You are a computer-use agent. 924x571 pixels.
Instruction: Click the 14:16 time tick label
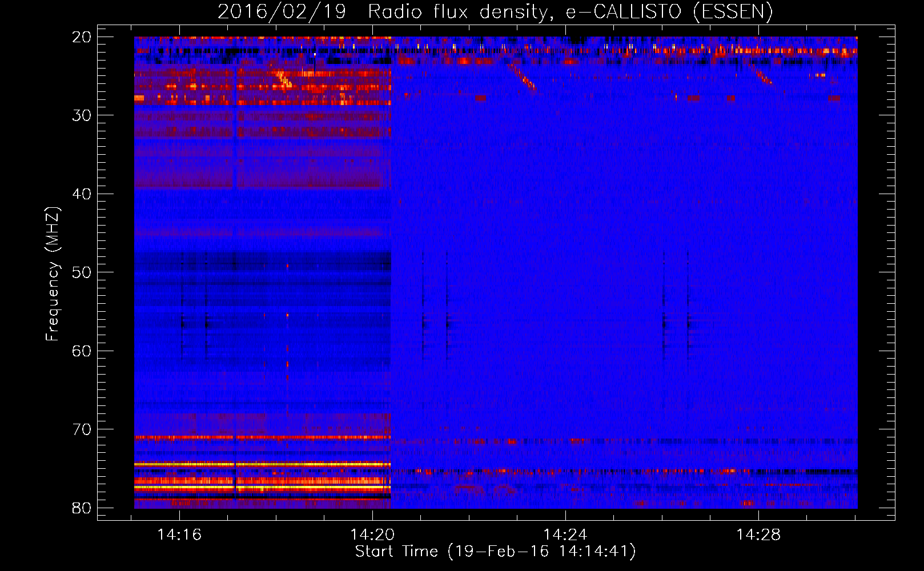[179, 535]
